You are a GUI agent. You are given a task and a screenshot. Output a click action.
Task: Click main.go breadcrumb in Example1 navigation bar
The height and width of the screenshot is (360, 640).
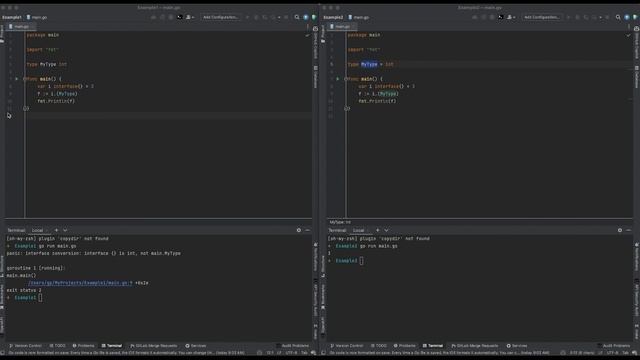click(x=37, y=17)
